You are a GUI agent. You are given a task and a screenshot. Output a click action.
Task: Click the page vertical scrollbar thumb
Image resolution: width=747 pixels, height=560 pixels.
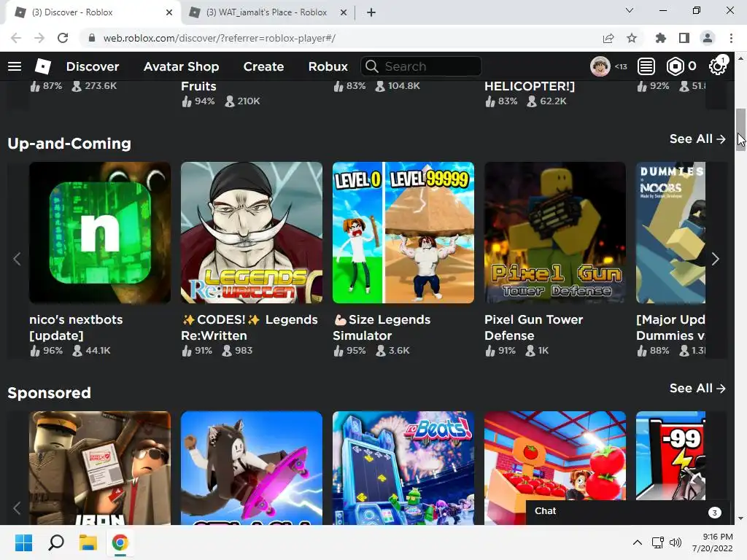point(740,130)
